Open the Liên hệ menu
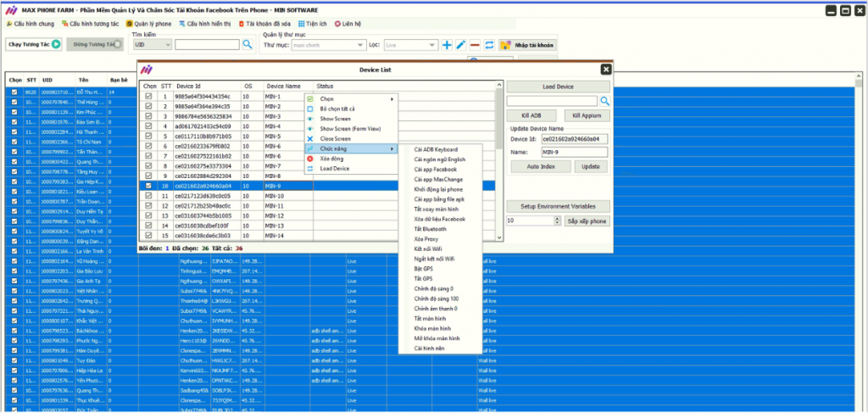The width and height of the screenshot is (868, 413). click(348, 24)
